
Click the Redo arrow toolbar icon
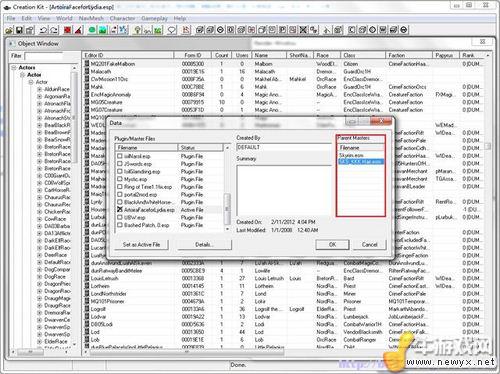54,30
